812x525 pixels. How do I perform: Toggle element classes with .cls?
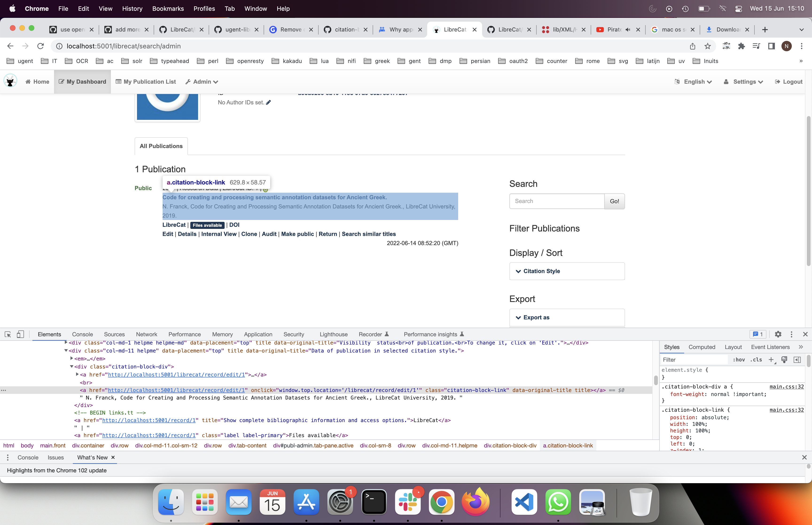(x=756, y=360)
